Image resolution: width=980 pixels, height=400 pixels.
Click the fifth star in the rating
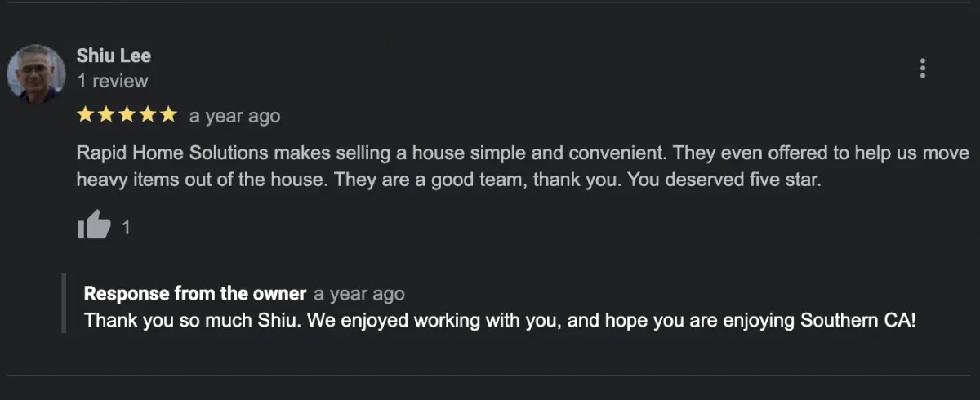pyautogui.click(x=167, y=115)
